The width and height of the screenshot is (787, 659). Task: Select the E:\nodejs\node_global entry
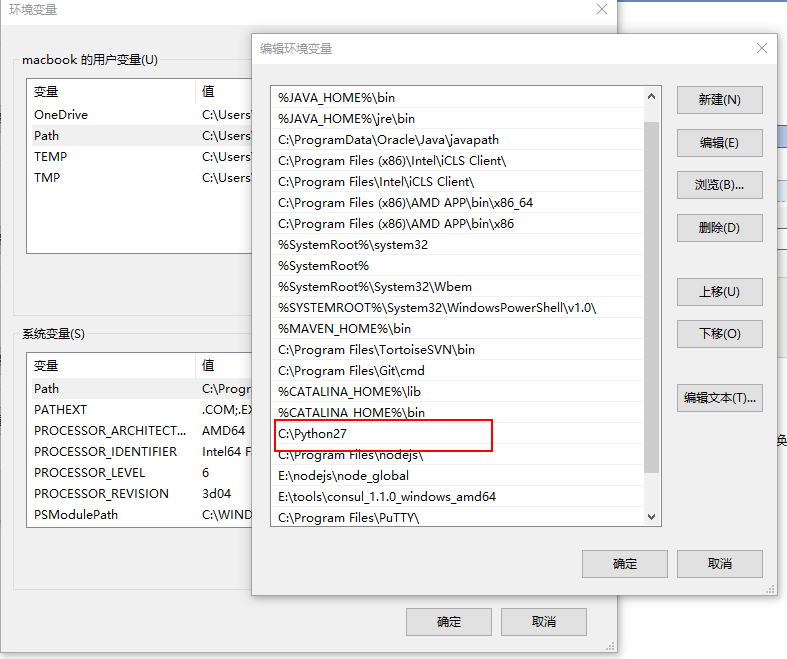(457, 476)
